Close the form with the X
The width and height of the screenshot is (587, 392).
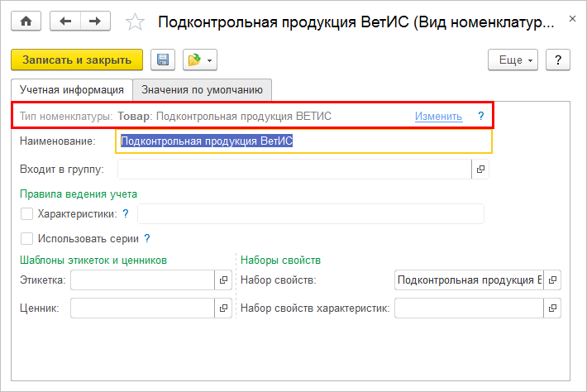(572, 19)
